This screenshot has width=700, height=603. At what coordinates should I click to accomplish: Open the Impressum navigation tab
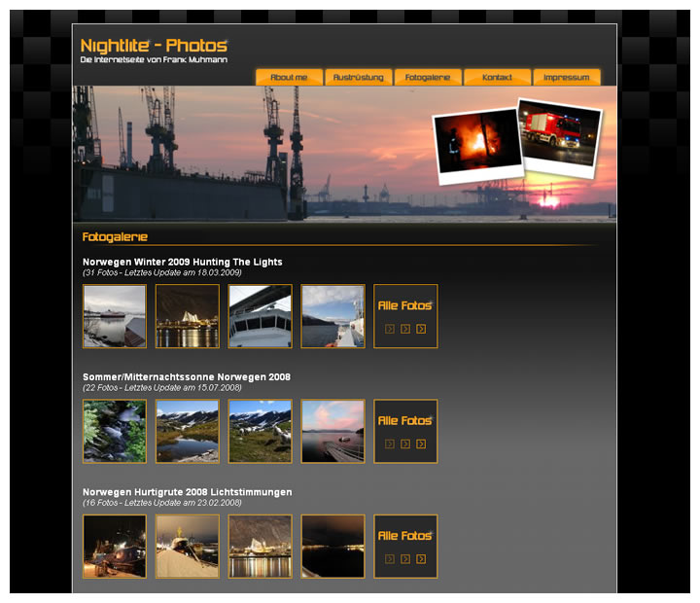[567, 77]
